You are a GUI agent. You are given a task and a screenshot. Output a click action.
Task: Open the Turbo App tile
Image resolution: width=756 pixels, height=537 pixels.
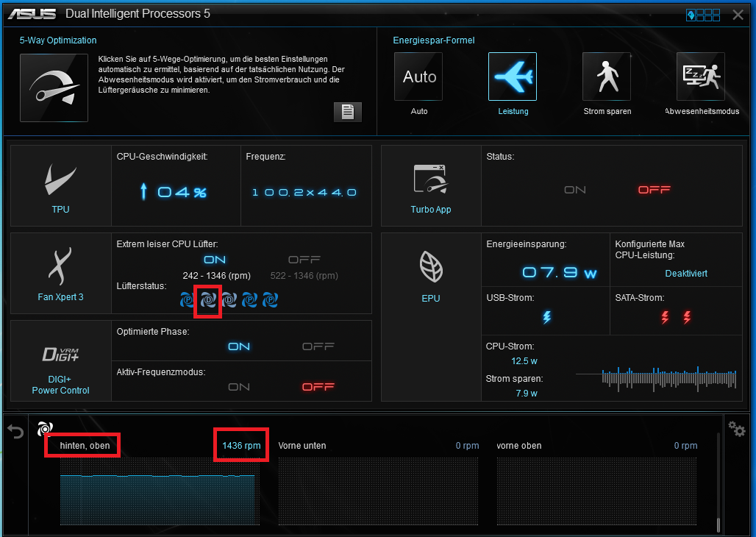[x=431, y=186]
